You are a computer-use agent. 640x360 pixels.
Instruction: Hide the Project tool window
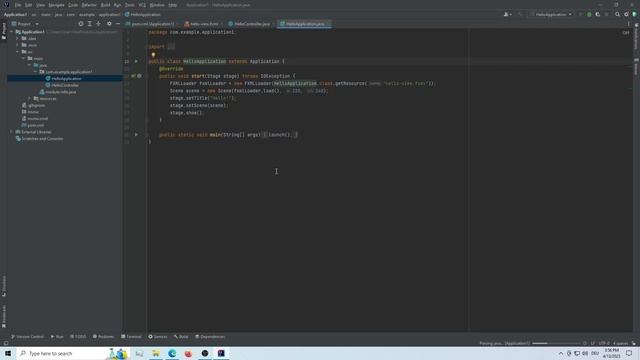tap(118, 24)
